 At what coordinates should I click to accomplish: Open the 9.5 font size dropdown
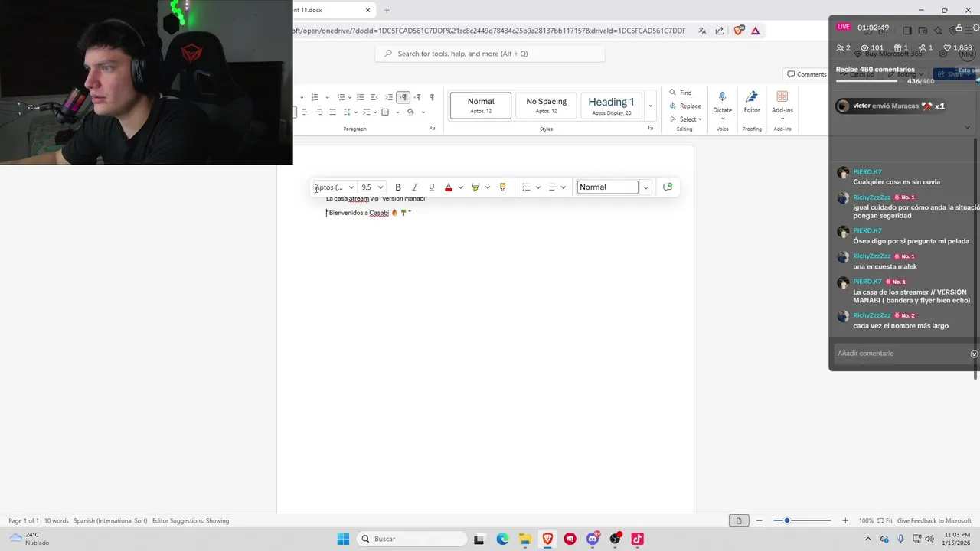(381, 187)
